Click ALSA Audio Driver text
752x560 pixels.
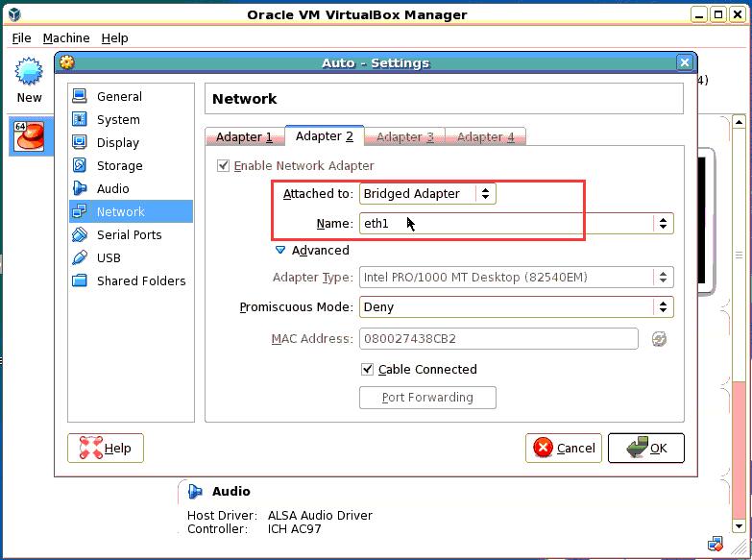(x=320, y=516)
